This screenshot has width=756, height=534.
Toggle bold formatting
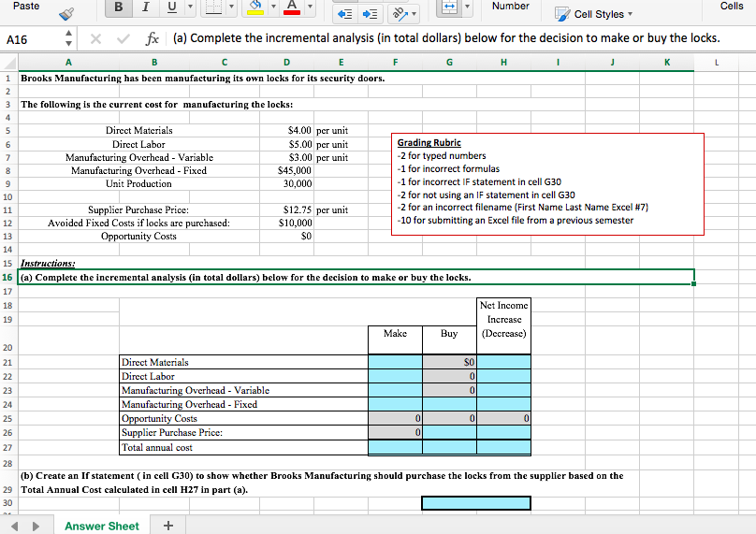pyautogui.click(x=118, y=7)
